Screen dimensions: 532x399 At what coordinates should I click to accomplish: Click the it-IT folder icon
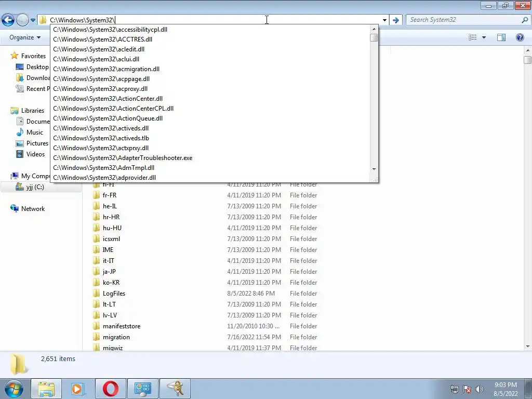click(x=97, y=261)
